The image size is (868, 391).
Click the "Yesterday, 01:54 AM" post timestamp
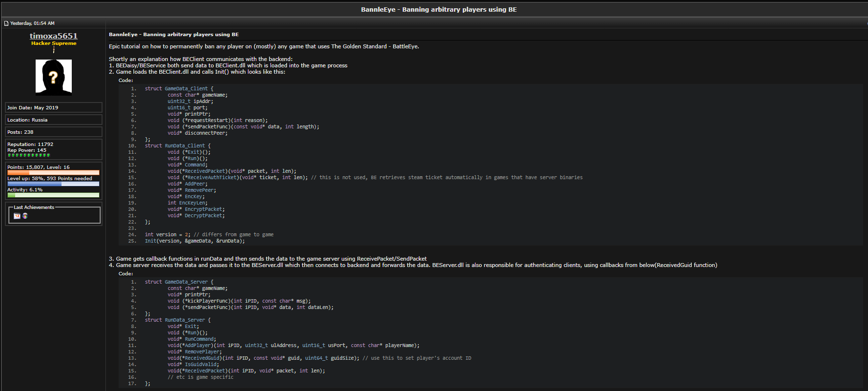click(x=32, y=23)
